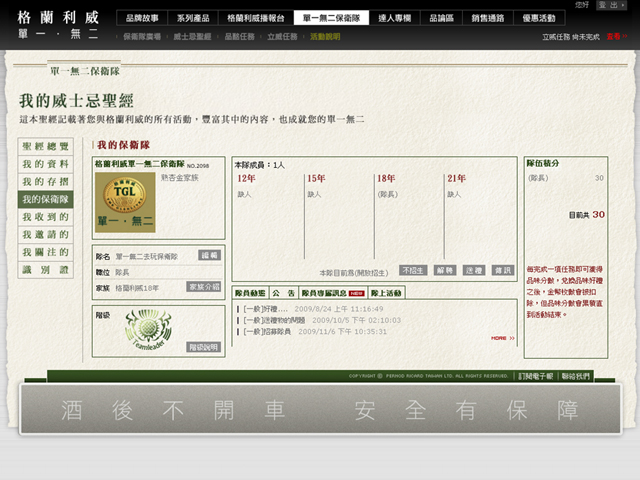The image size is (640, 480).
Task: Switch to the 公告 tab
Action: [284, 293]
